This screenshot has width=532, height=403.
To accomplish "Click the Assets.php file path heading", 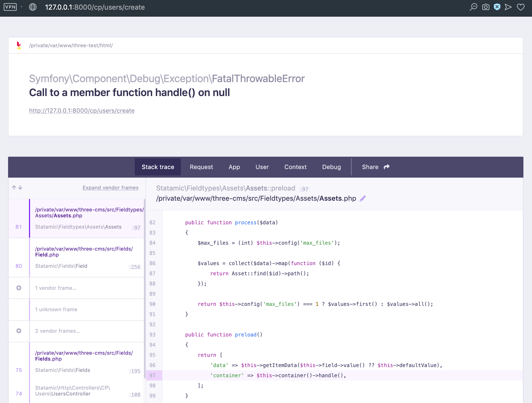I will (256, 198).
